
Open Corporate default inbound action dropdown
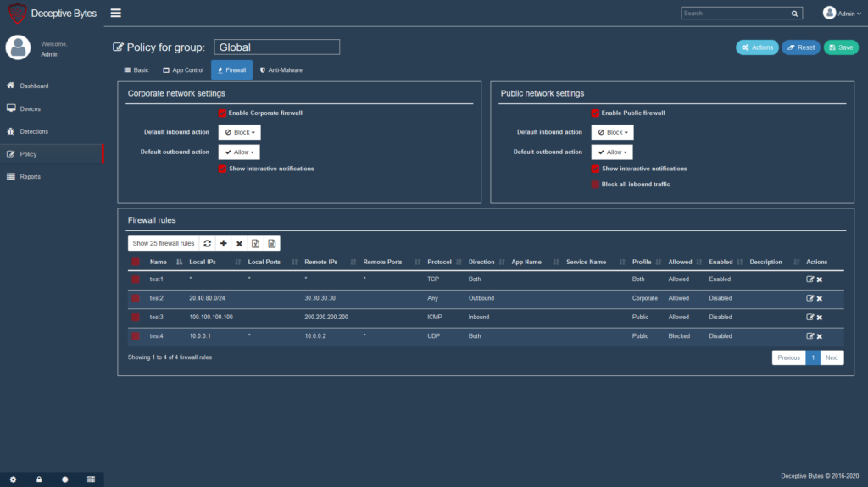tap(240, 132)
